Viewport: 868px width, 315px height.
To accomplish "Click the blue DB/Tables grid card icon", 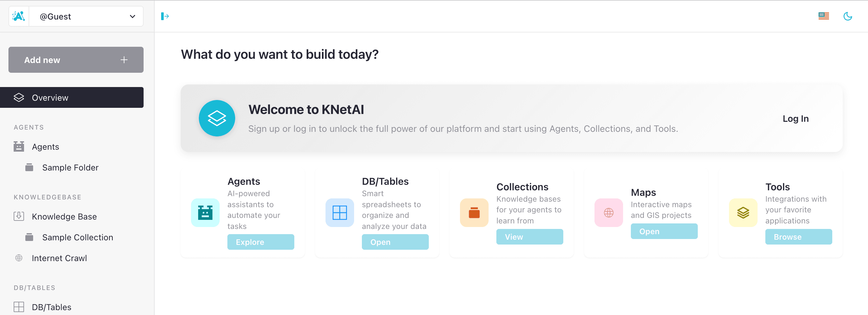I will tap(340, 213).
